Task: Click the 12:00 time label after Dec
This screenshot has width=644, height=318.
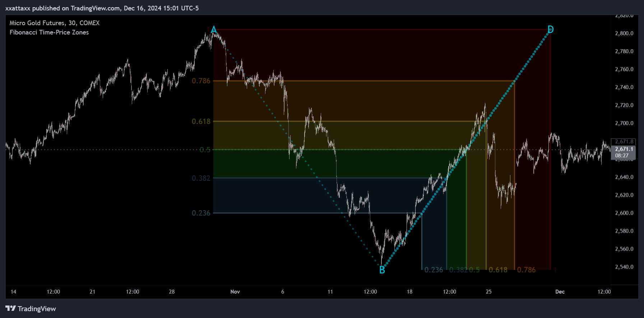Action: click(604, 292)
